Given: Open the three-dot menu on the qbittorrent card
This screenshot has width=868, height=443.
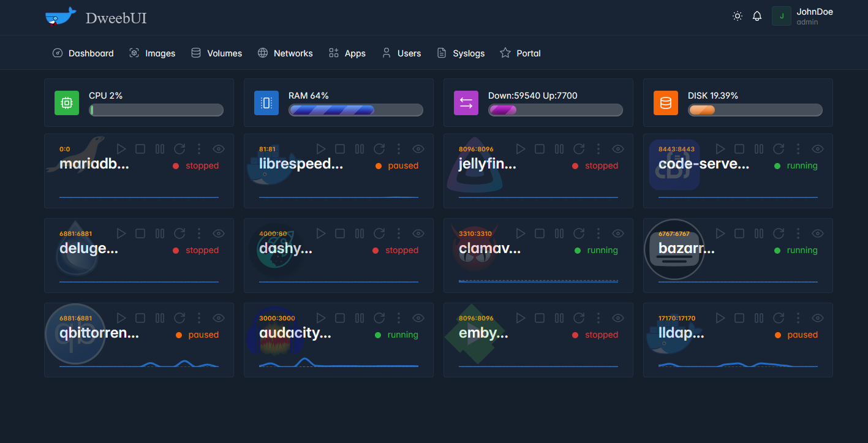Looking at the screenshot, I should (199, 317).
